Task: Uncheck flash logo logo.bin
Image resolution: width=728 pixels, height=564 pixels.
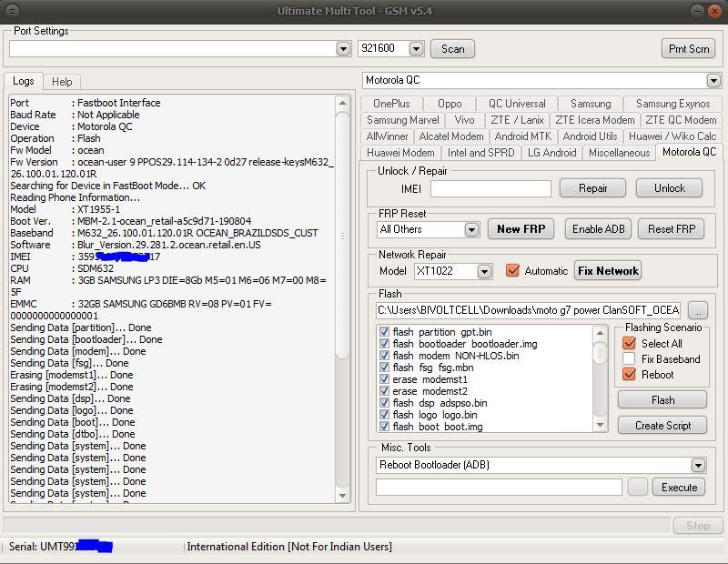Action: [384, 415]
